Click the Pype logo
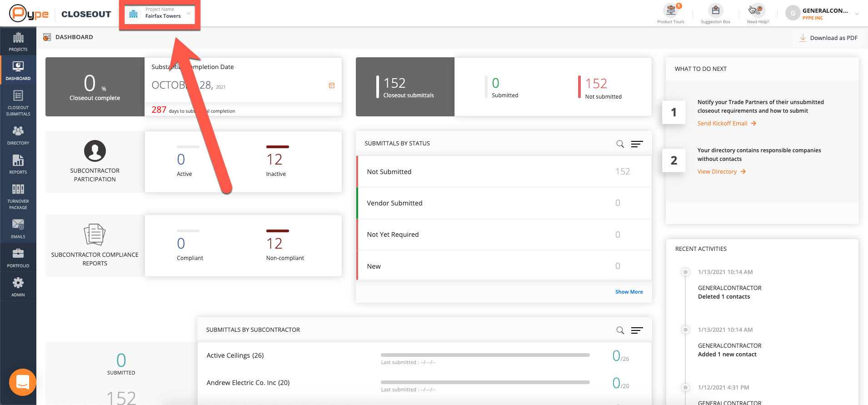868x405 pixels. 29,14
